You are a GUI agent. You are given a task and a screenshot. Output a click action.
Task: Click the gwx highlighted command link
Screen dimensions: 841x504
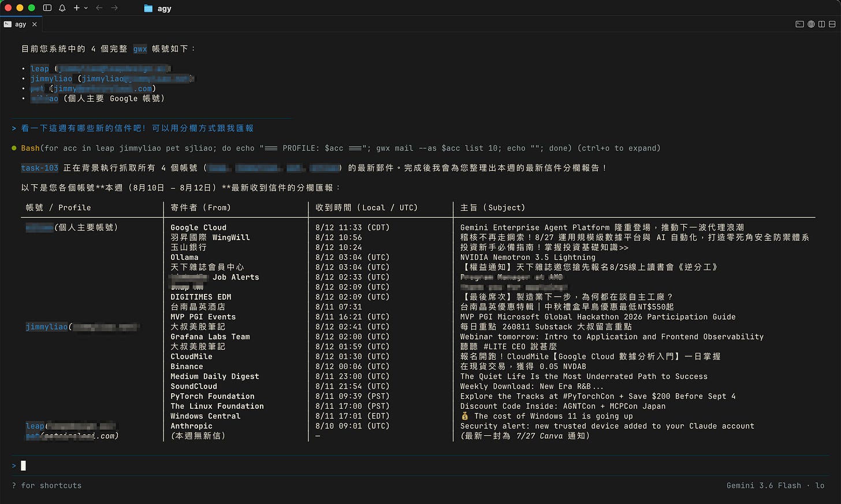pos(140,49)
